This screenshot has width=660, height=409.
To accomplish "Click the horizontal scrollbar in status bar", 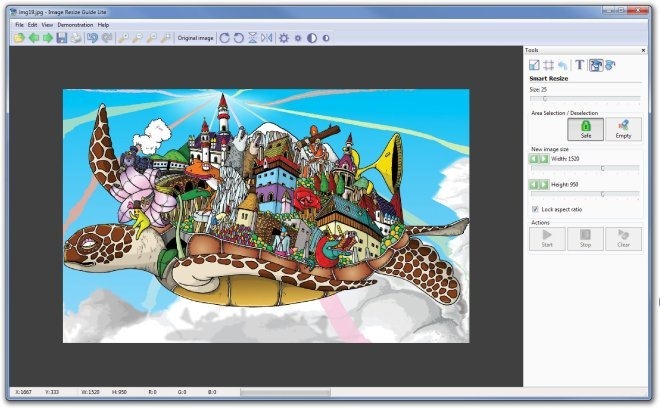I will pyautogui.click(x=285, y=392).
